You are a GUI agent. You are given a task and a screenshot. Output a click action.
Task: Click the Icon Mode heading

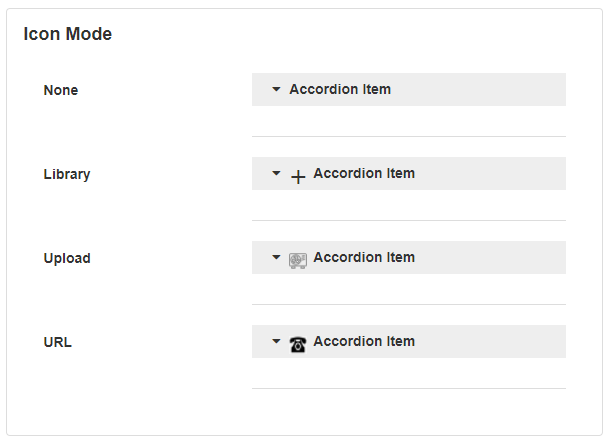coord(68,34)
